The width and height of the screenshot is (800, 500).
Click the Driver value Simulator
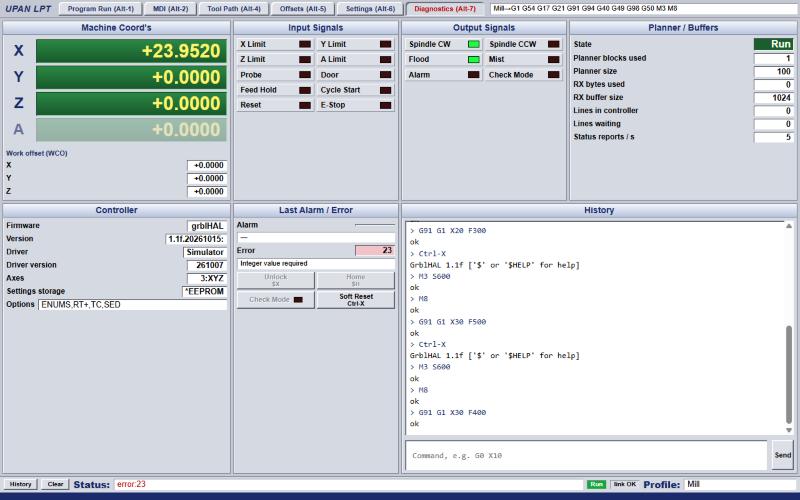tap(205, 253)
